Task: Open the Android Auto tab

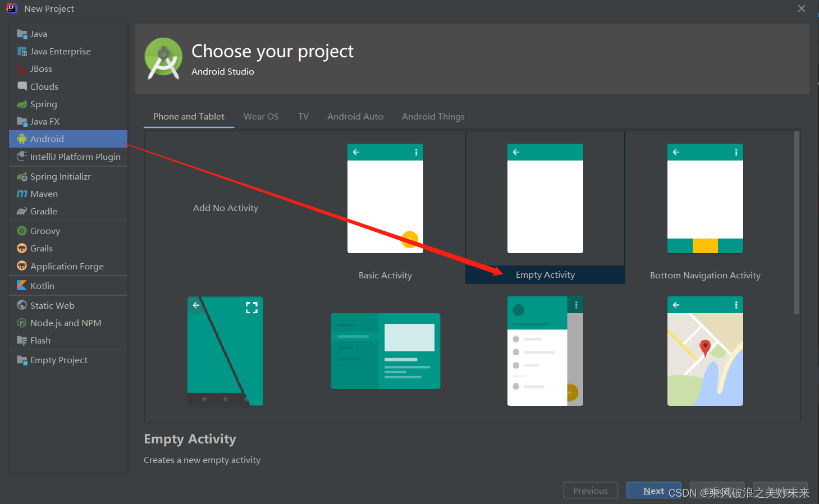Action: click(355, 117)
